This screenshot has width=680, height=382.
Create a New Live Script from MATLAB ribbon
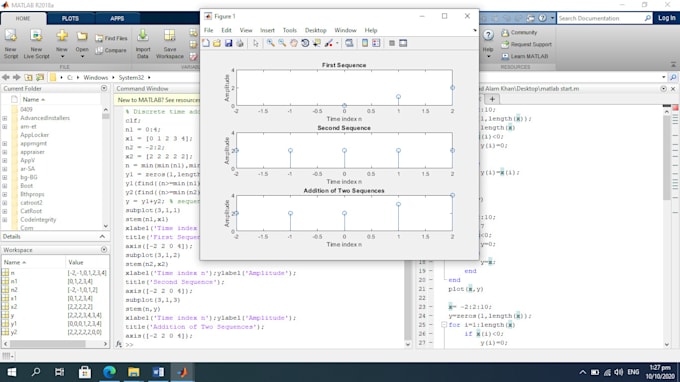coord(36,44)
